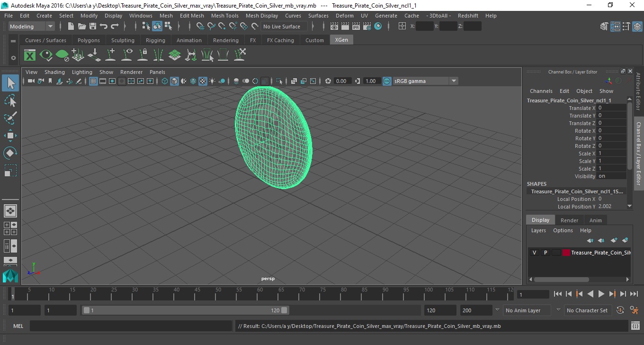The image size is (644, 345).
Task: Switch to the Render layer tab
Action: coord(569,220)
